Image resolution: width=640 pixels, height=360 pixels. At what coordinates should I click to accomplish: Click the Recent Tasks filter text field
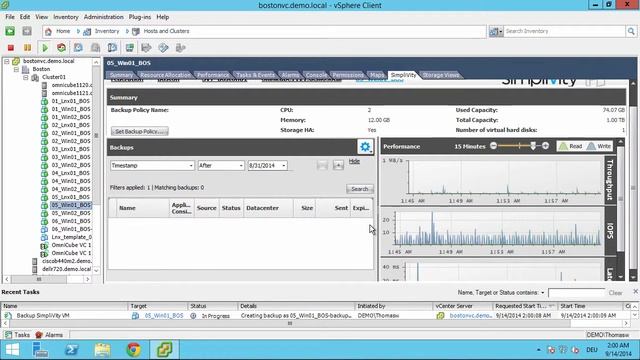point(576,293)
